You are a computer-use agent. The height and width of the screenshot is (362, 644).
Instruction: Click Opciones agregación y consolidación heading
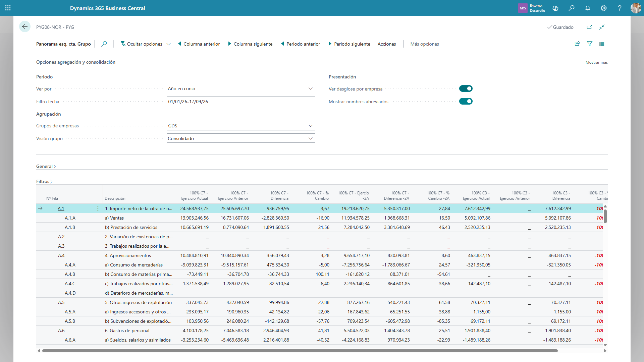pos(76,62)
